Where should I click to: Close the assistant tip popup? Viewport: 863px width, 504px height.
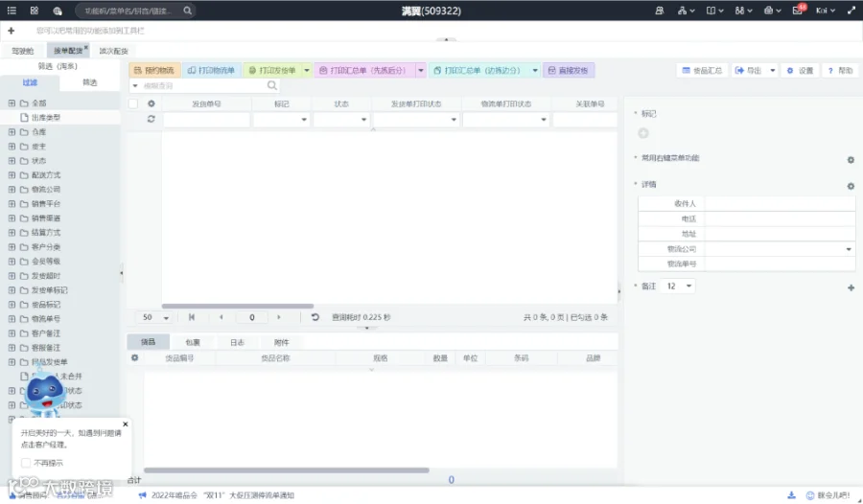(x=126, y=424)
